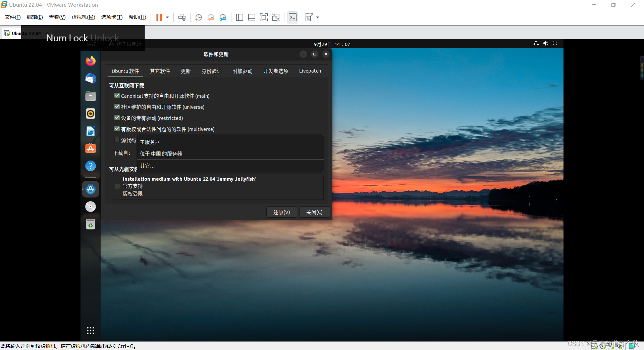644x350 pixels.
Task: Open Ubuntu network status icon
Action: [536, 43]
